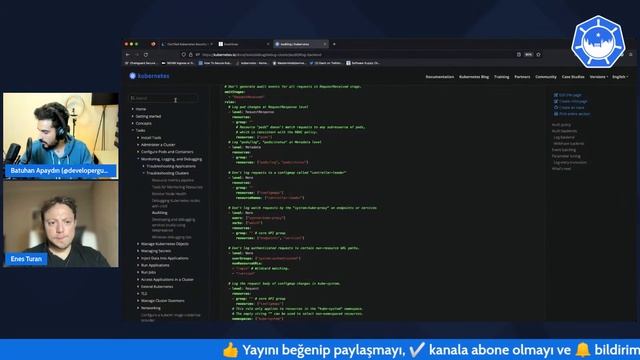Image resolution: width=640 pixels, height=360 pixels.
Task: Click the Create an issue icon
Action: [556, 107]
